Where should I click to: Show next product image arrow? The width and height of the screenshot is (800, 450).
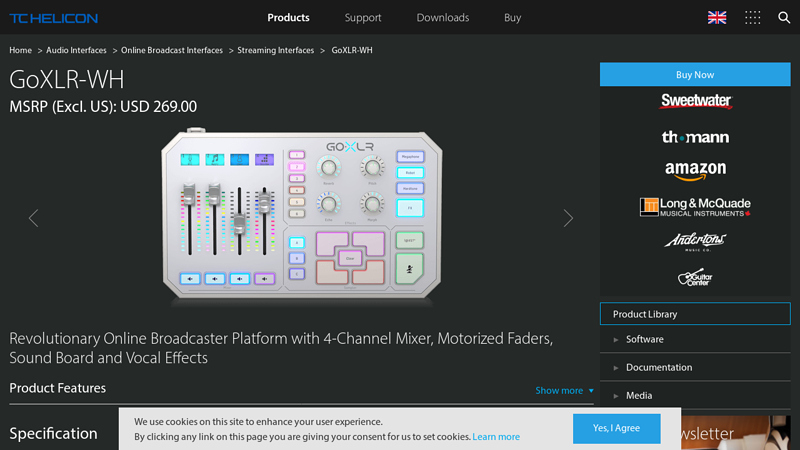pyautogui.click(x=568, y=218)
